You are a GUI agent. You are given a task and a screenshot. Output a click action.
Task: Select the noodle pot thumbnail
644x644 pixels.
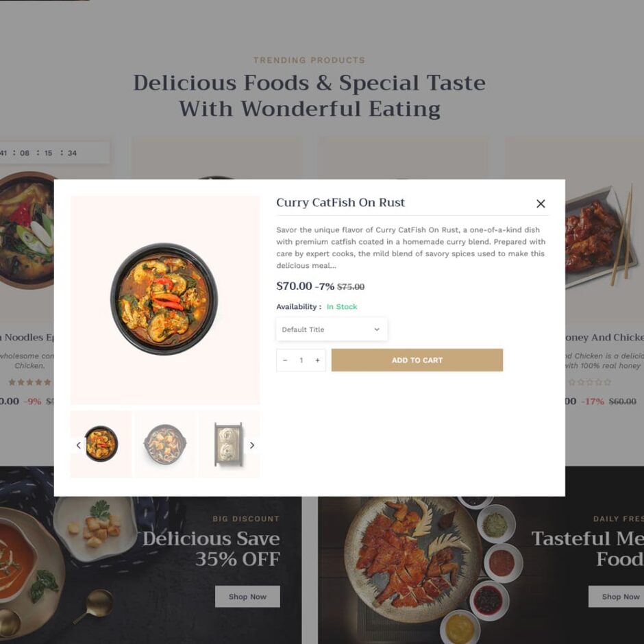click(165, 444)
